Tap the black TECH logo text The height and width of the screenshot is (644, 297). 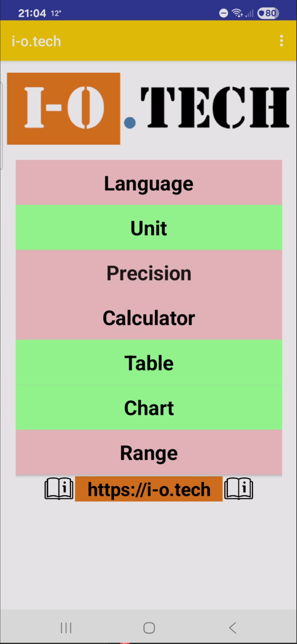215,107
